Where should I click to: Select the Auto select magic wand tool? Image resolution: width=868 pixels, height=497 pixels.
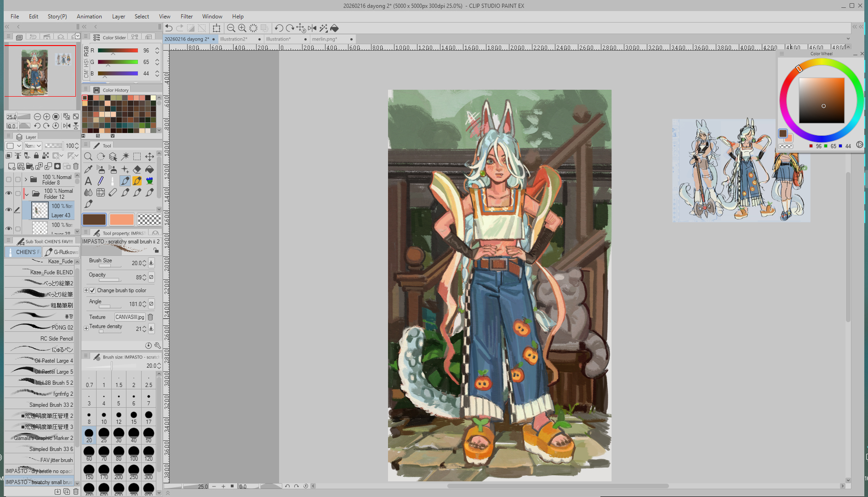(125, 157)
